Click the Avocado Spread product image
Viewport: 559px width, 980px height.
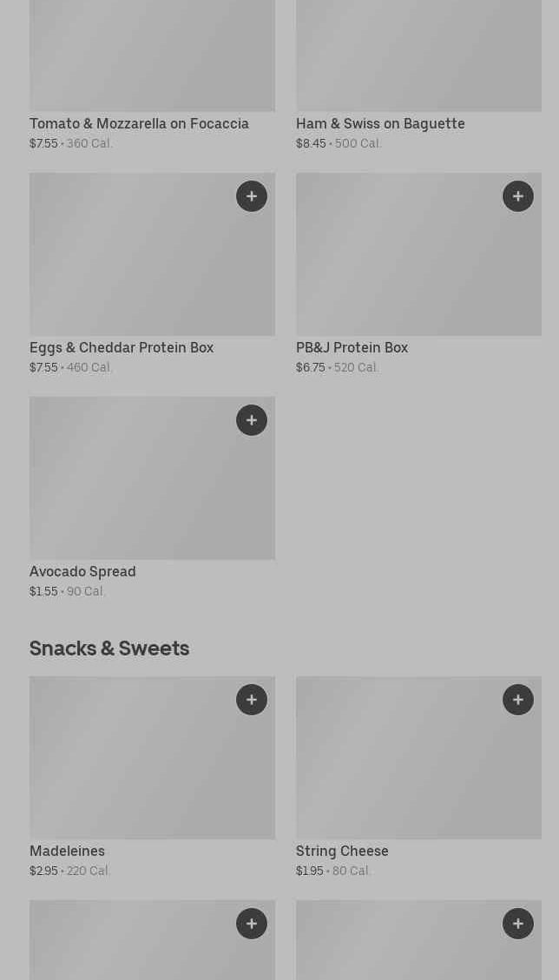click(130, 484)
